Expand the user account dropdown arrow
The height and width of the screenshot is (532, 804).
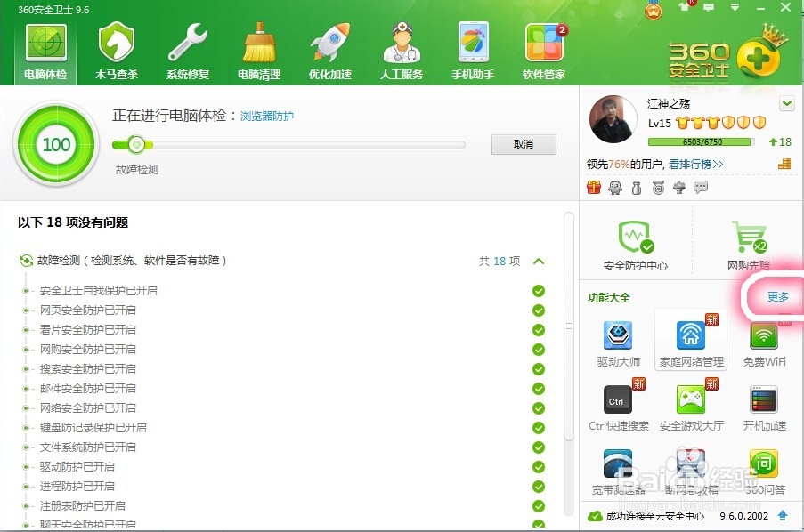click(x=787, y=103)
